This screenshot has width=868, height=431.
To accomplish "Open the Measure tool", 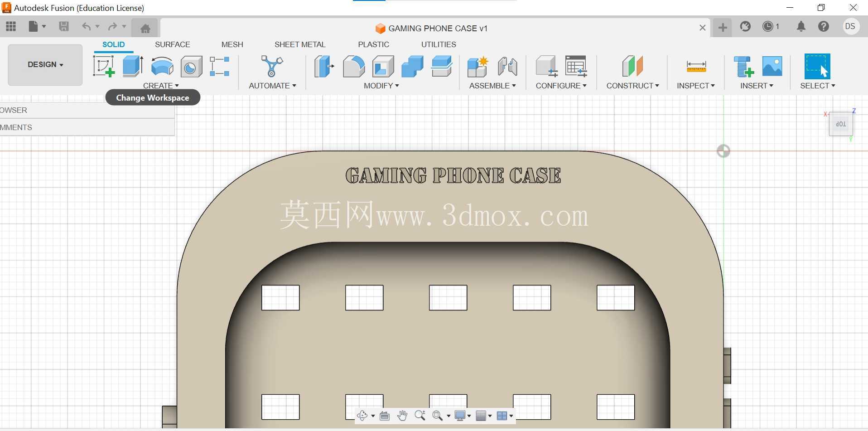I will [x=696, y=66].
